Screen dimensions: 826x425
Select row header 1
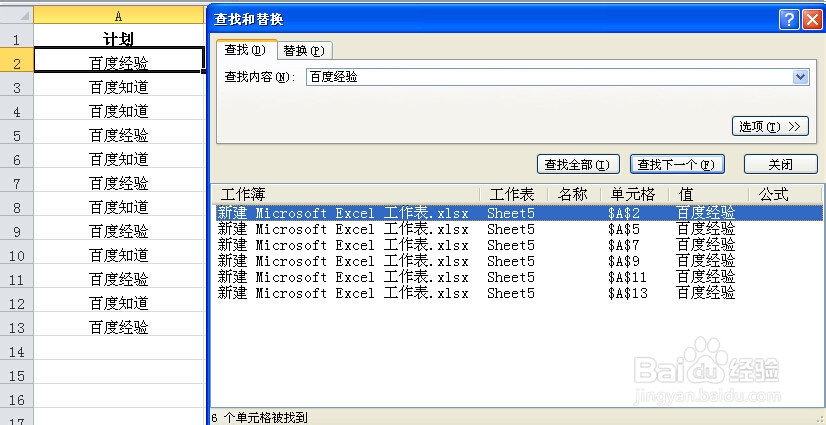coord(16,38)
